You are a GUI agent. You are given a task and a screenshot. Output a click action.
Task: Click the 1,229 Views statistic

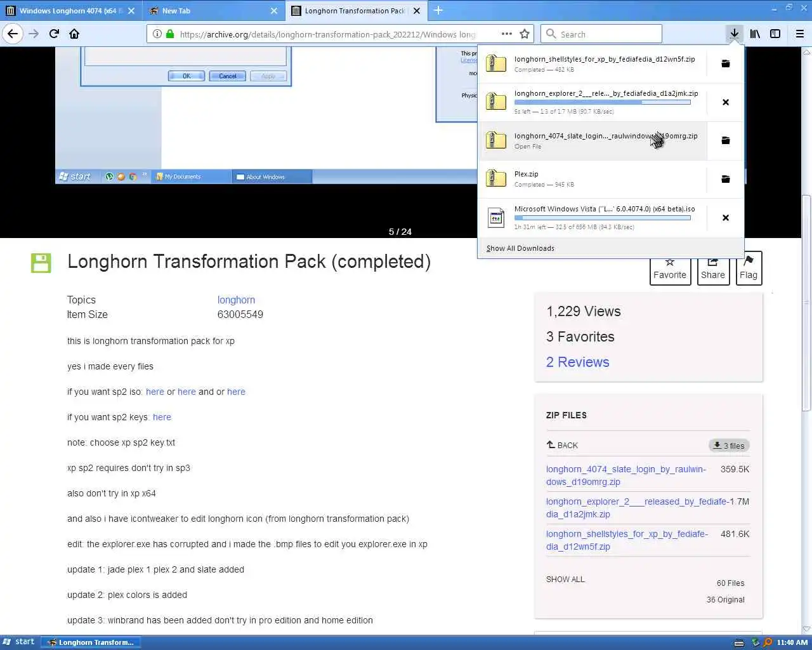click(584, 312)
